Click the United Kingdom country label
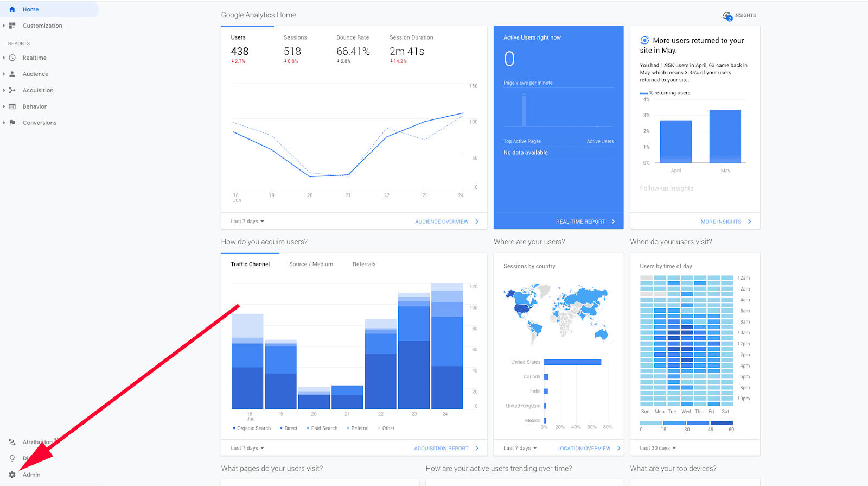This screenshot has height=486, width=868. click(x=523, y=406)
